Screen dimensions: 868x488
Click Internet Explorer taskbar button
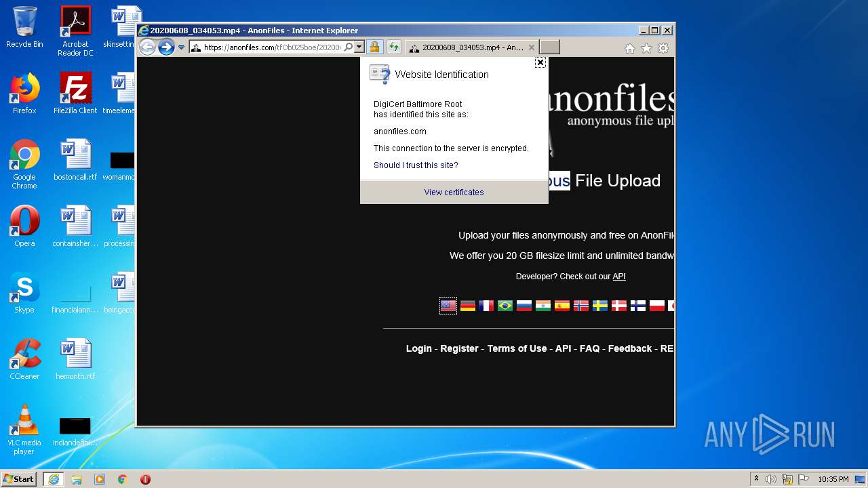(53, 479)
